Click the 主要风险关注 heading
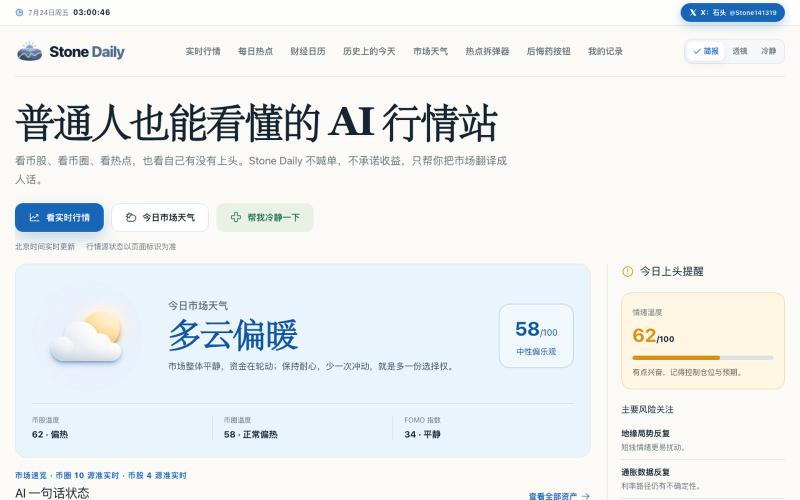This screenshot has width=800, height=500. click(x=647, y=409)
